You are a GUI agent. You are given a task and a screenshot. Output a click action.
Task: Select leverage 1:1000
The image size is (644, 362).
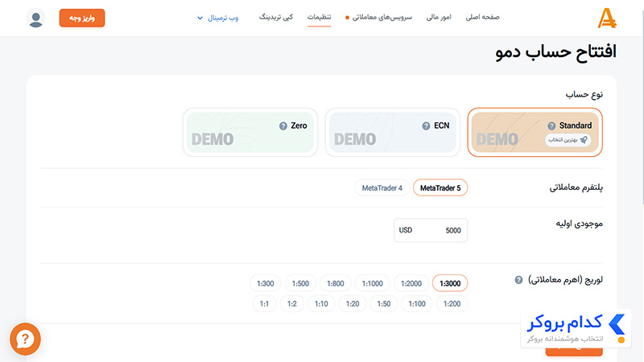(x=372, y=283)
